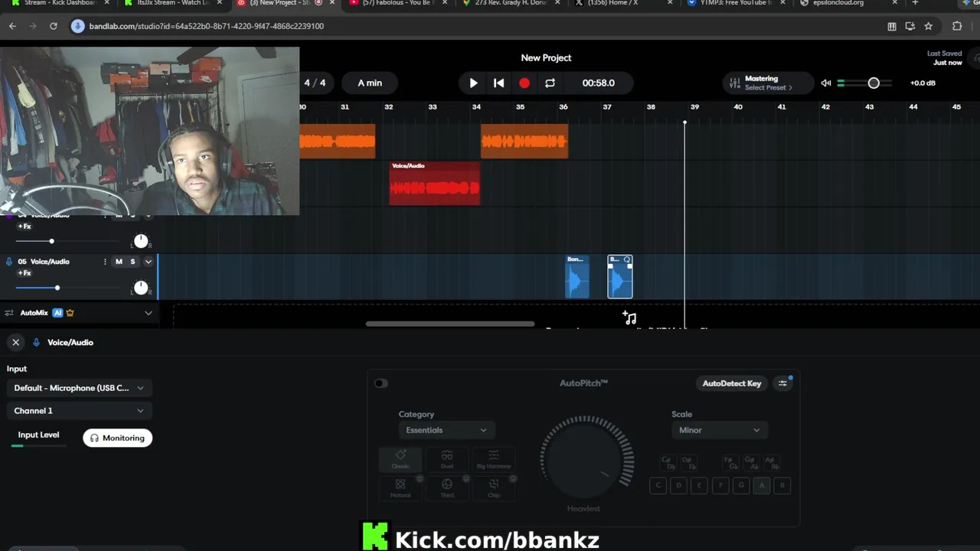
Task: Click the 00:58.0 time display
Action: pos(598,83)
